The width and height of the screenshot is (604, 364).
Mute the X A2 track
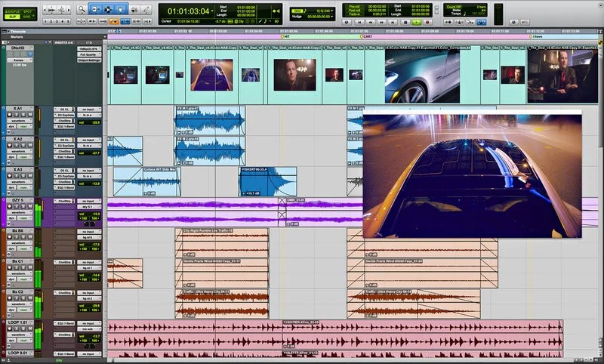[30, 145]
